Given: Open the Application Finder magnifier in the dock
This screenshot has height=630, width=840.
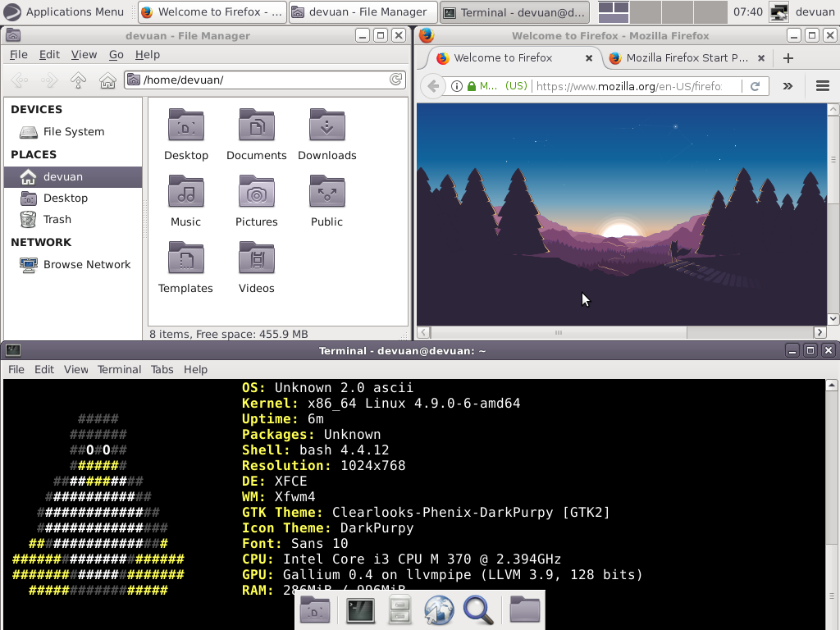Looking at the screenshot, I should click(x=479, y=609).
